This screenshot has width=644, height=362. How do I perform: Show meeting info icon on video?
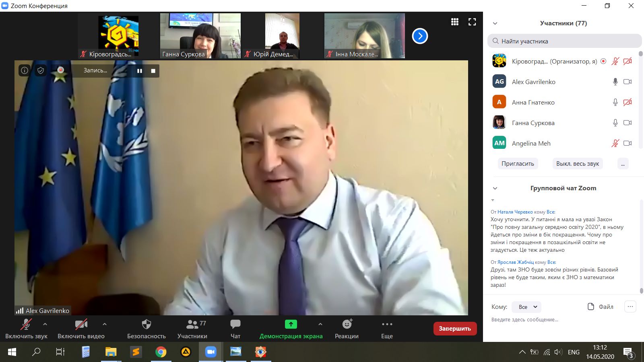pyautogui.click(x=25, y=70)
